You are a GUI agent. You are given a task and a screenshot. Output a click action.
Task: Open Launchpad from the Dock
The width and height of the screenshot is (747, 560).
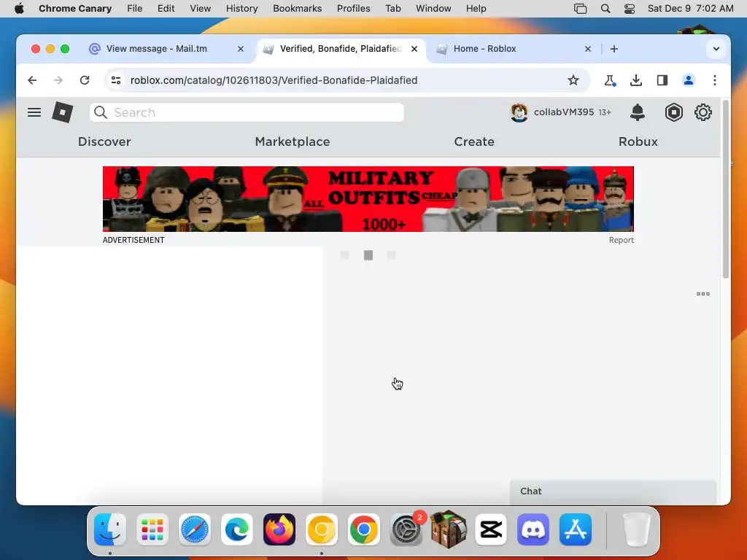152,529
